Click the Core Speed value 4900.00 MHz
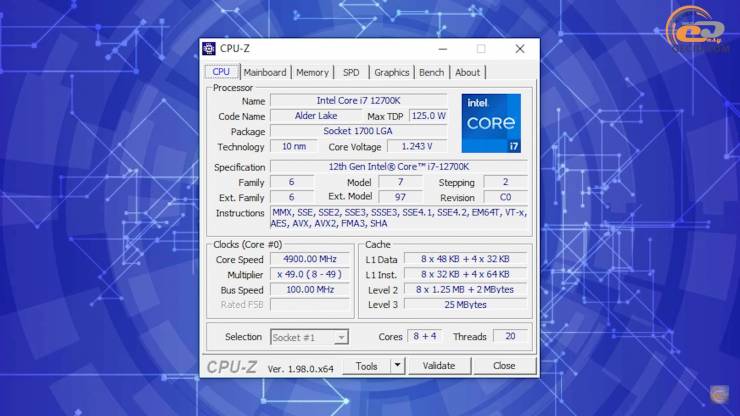This screenshot has height=416, width=740. 310,259
